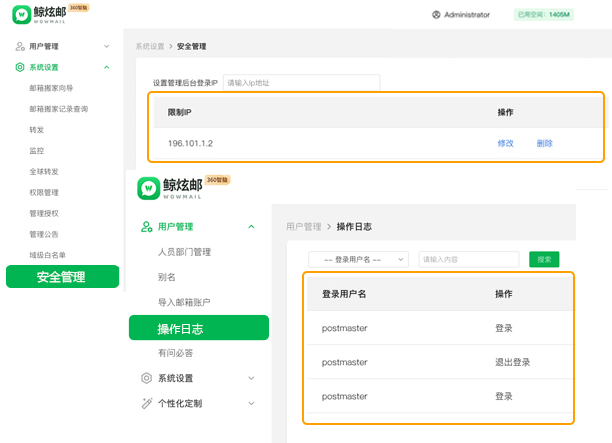
Task: Collapse the 用户管理 section chevron in lower sidebar
Action: tap(251, 227)
